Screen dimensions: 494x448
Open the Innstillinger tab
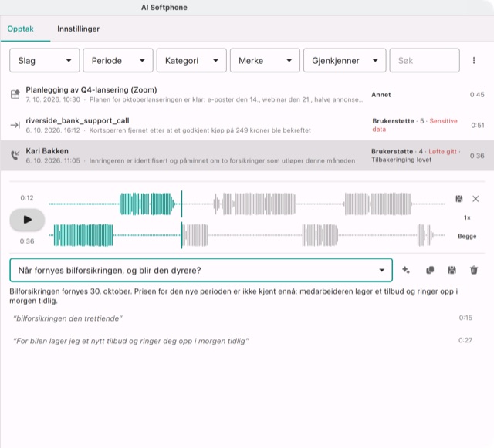(78, 29)
